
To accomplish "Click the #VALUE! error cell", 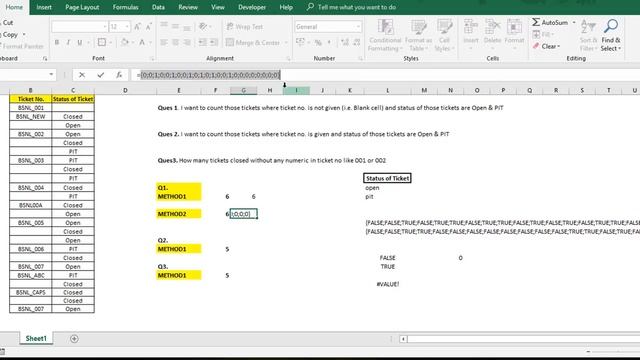I will click(x=388, y=284).
